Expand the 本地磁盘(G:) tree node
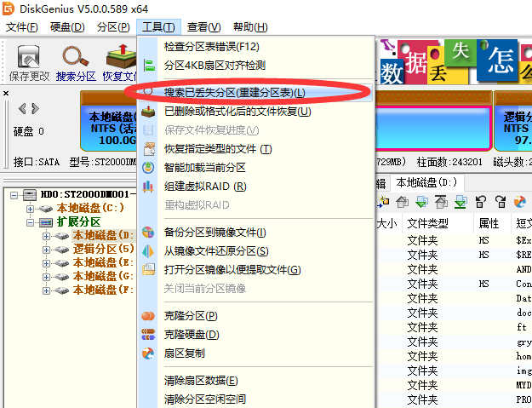 (x=46, y=277)
